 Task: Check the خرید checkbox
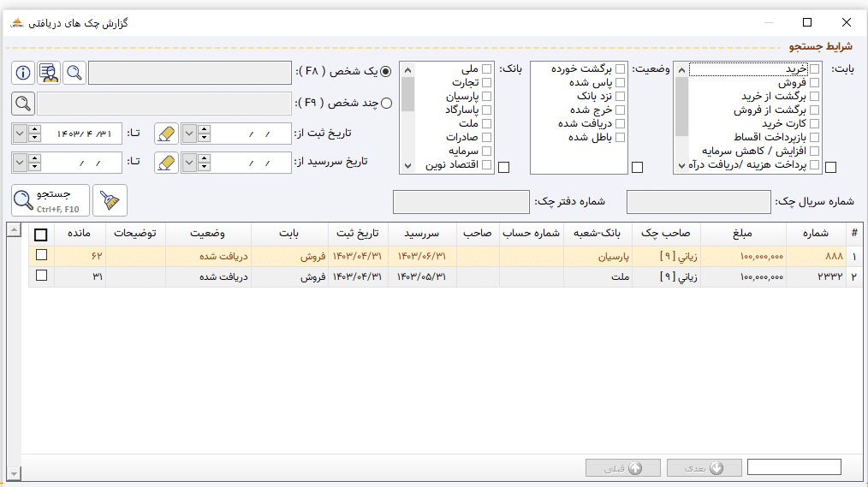coord(814,68)
